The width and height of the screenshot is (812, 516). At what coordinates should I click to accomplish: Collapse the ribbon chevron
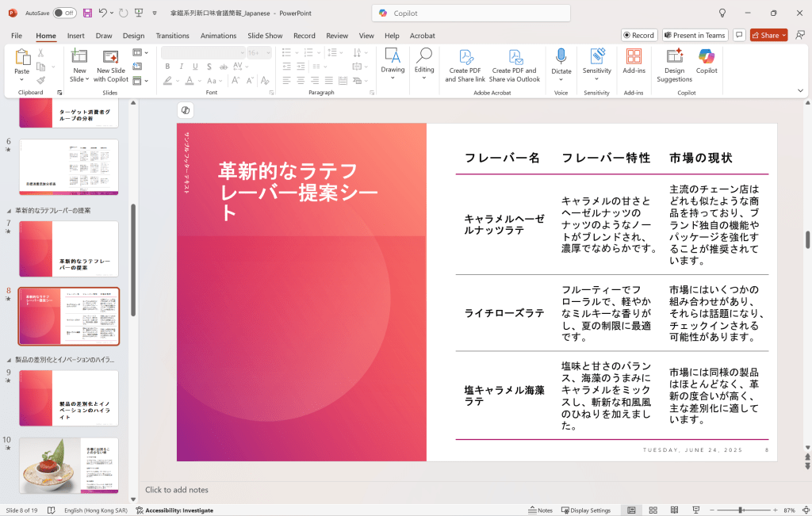[x=800, y=90]
